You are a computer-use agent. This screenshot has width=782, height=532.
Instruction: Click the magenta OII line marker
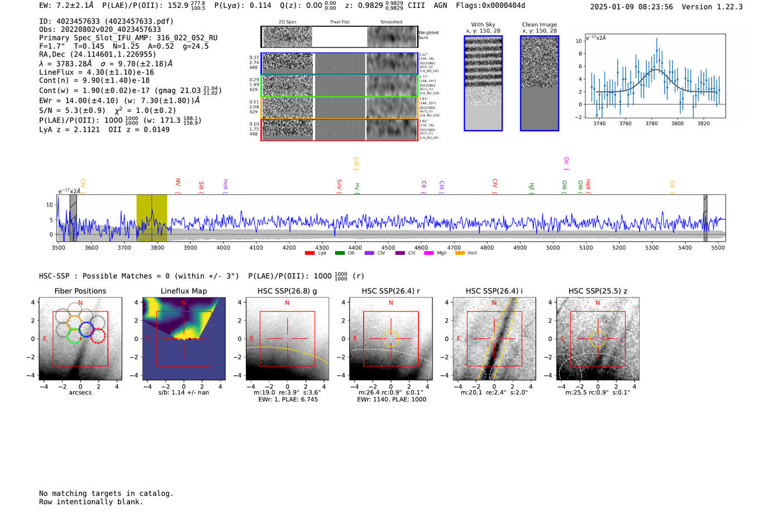click(x=566, y=164)
